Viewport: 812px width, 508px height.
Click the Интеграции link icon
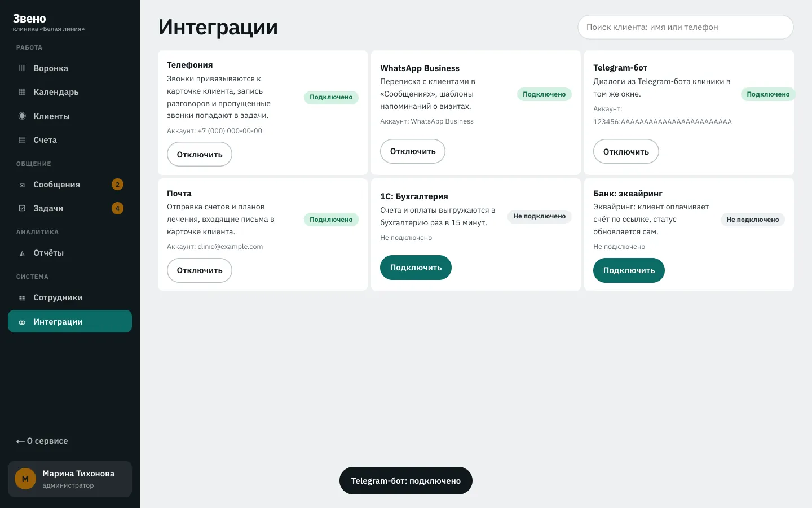point(22,322)
